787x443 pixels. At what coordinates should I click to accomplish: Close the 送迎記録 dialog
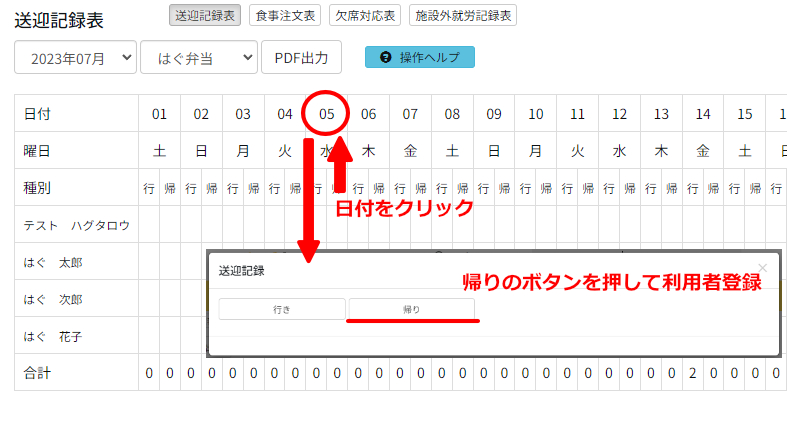click(x=763, y=268)
